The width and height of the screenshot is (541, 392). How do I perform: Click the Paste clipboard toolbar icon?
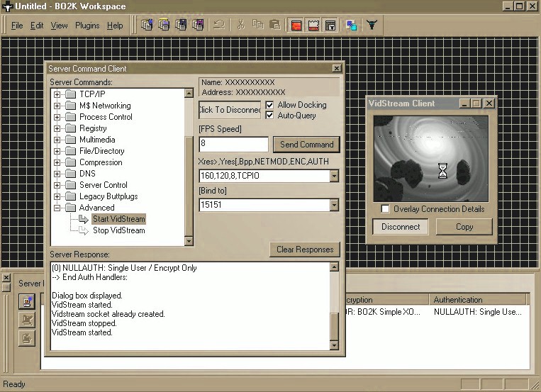(274, 25)
